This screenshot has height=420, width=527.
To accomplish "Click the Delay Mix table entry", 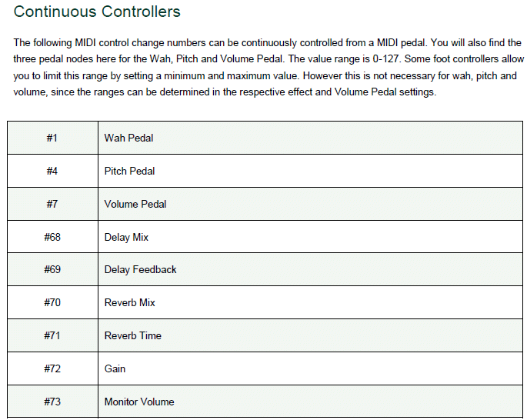I will pyautogui.click(x=126, y=237).
